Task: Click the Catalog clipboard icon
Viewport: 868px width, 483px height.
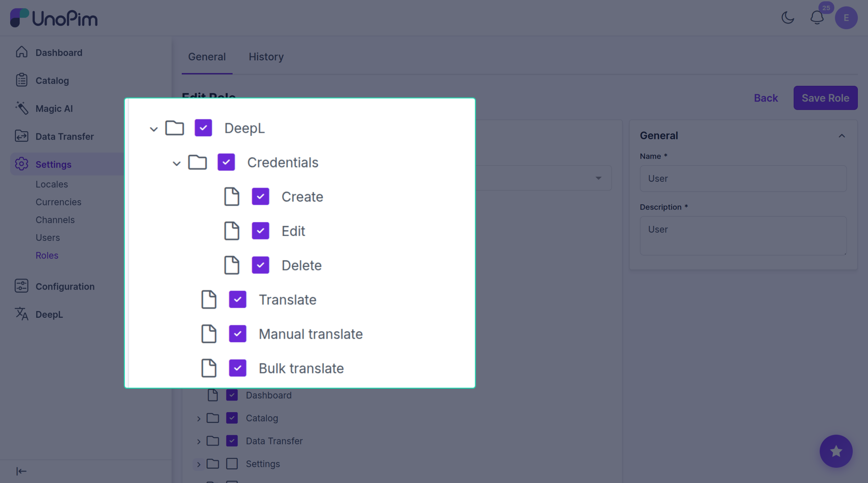Action: 22,80
